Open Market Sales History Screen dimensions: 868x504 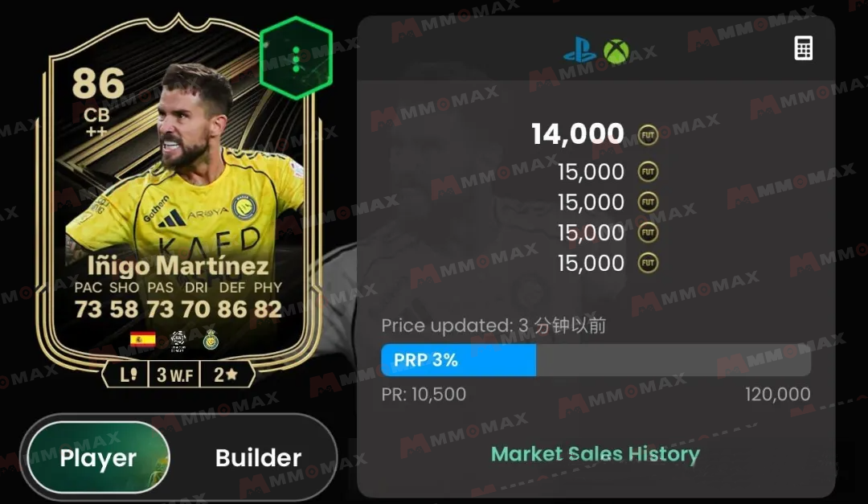pyautogui.click(x=596, y=454)
